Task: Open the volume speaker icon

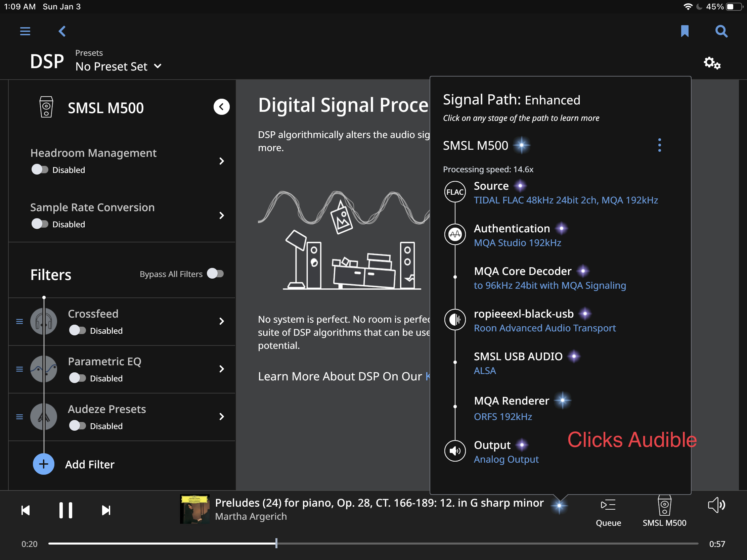Action: [716, 505]
